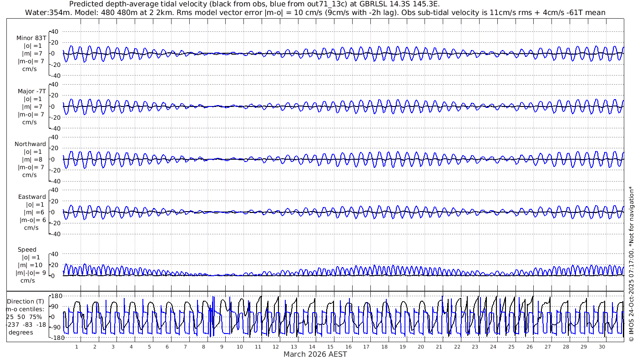Click the "-90" tick on the Direction axis
The height and width of the screenshot is (364, 637).
[x=56, y=327]
